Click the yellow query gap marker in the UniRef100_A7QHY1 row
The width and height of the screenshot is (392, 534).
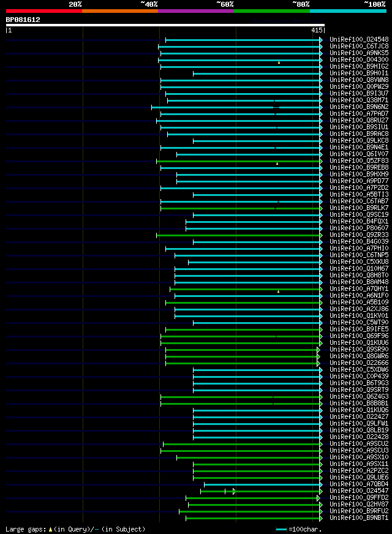[278, 291]
